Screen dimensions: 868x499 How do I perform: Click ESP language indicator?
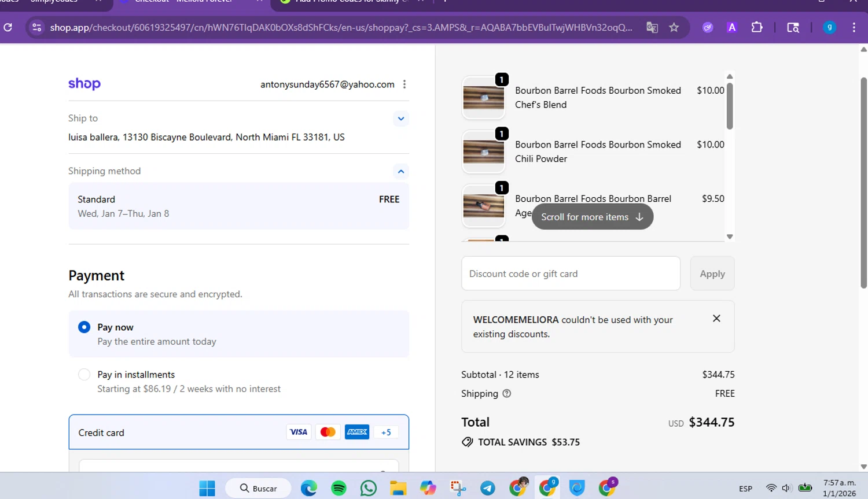(x=745, y=489)
